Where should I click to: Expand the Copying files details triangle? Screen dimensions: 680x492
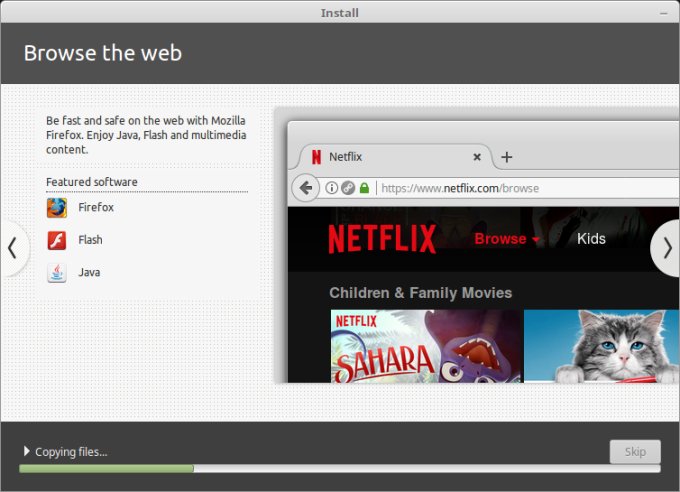(26, 451)
